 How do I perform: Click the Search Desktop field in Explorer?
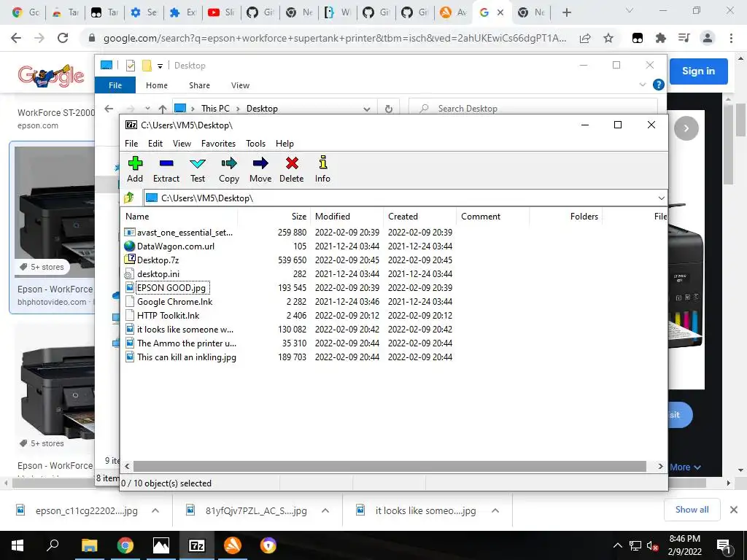[533, 109]
